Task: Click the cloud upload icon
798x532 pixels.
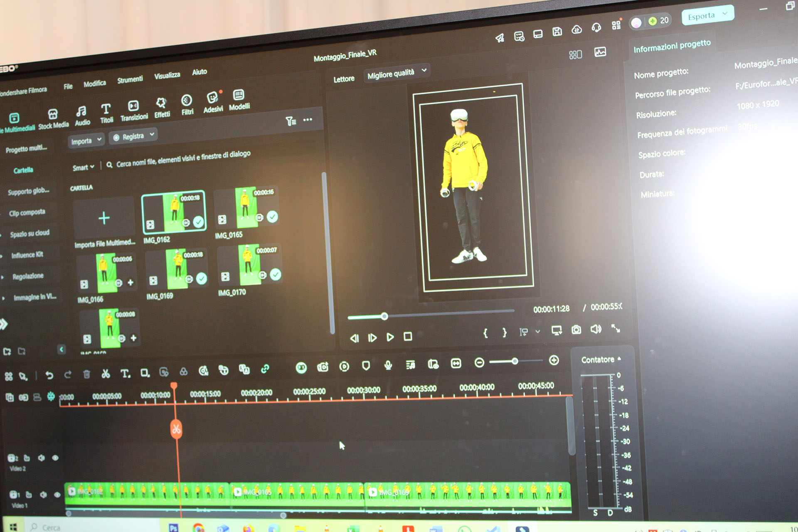Action: pyautogui.click(x=576, y=29)
